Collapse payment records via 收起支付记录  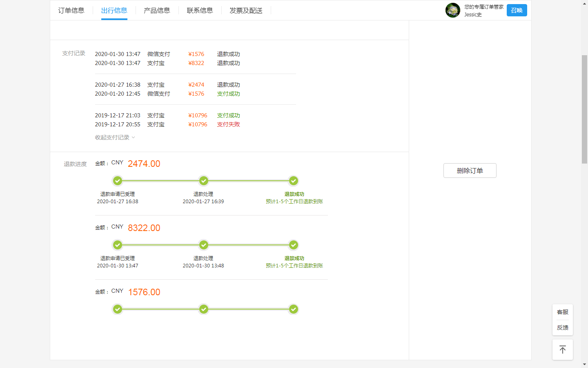pyautogui.click(x=115, y=137)
